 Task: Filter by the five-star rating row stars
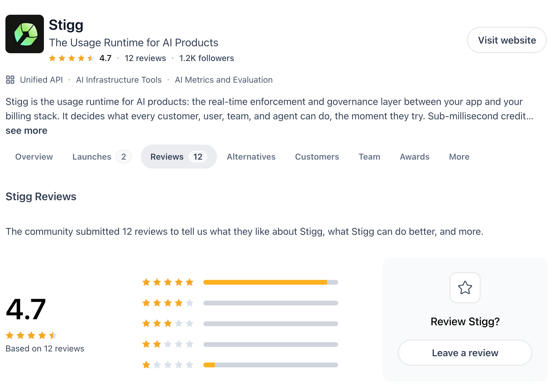coord(168,282)
